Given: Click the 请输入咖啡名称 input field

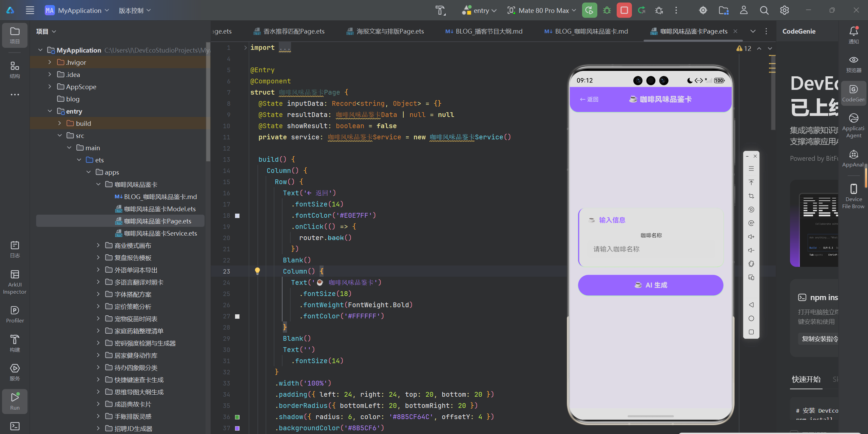Looking at the screenshot, I should 651,249.
